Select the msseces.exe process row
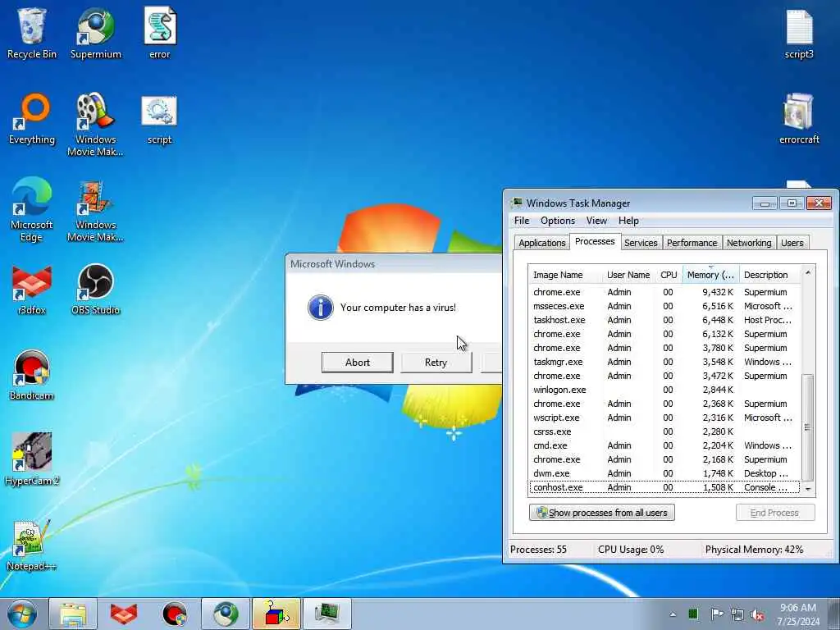 [664, 306]
